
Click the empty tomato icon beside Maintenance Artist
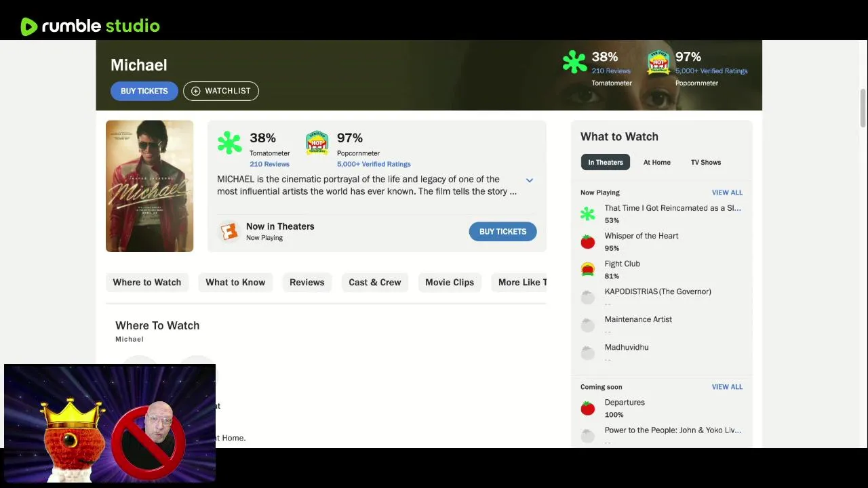[587, 325]
